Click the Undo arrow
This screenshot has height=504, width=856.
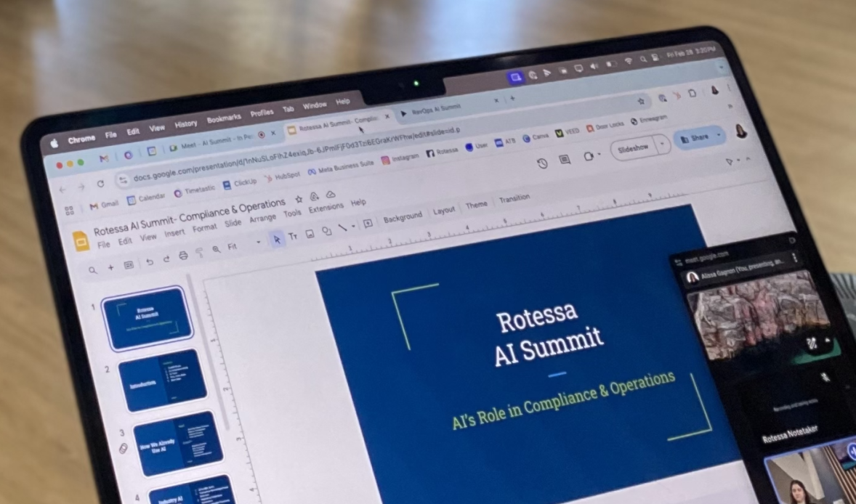click(x=150, y=262)
